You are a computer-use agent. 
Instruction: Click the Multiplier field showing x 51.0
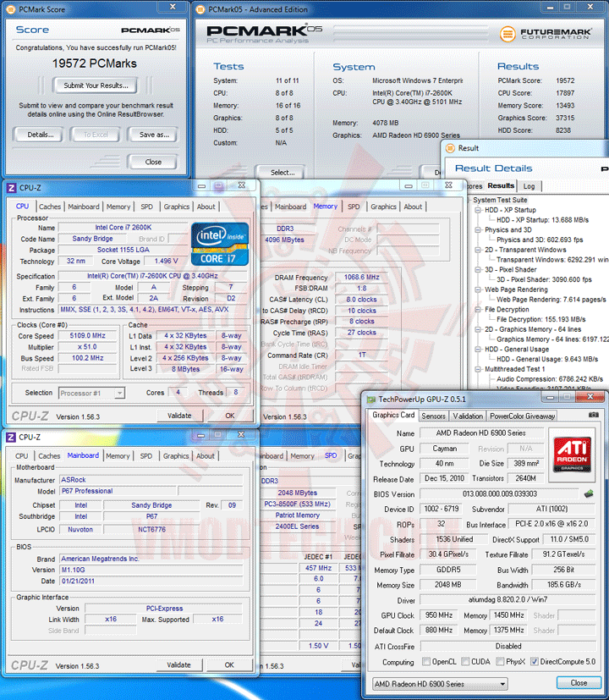coord(87,347)
